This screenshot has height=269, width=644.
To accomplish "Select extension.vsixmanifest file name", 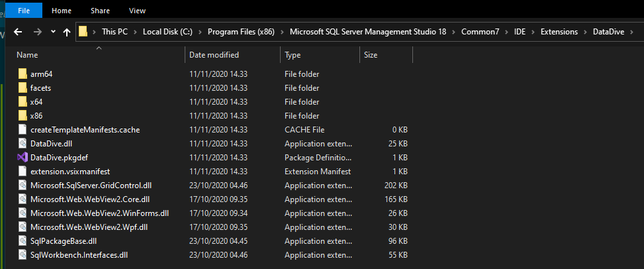I will (x=70, y=172).
